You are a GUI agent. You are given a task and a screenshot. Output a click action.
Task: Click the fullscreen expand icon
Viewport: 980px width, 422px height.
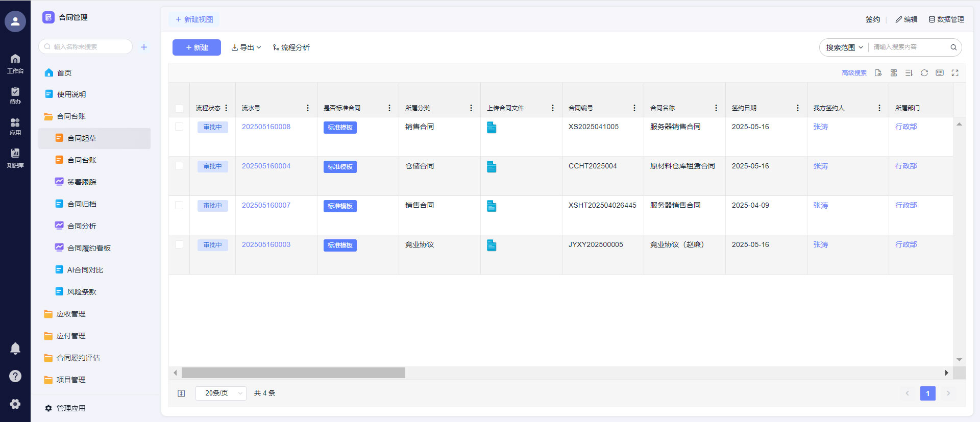click(954, 73)
